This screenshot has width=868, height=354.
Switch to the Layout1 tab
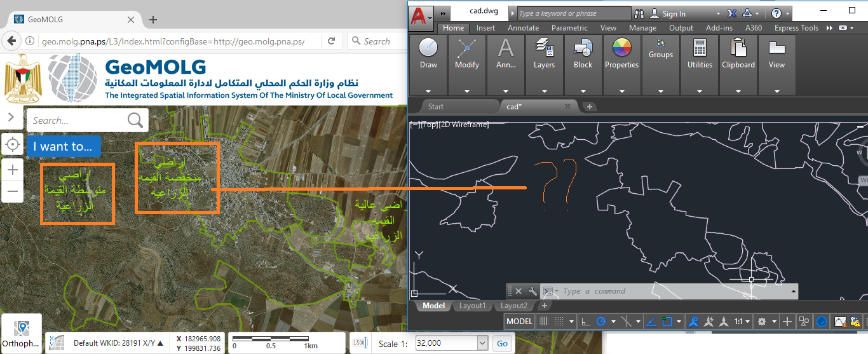(x=472, y=306)
